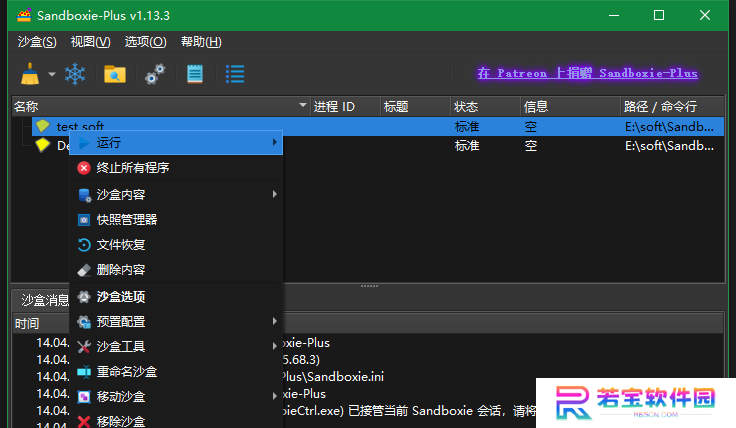The image size is (736, 428).
Task: Click the folder search toolbar icon
Action: click(115, 74)
